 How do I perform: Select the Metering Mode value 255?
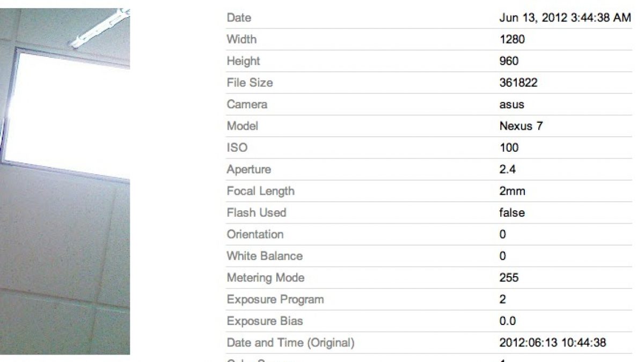509,278
